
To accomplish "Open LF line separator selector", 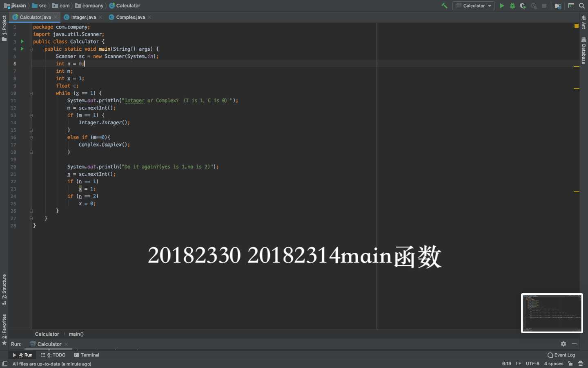I will pyautogui.click(x=519, y=364).
